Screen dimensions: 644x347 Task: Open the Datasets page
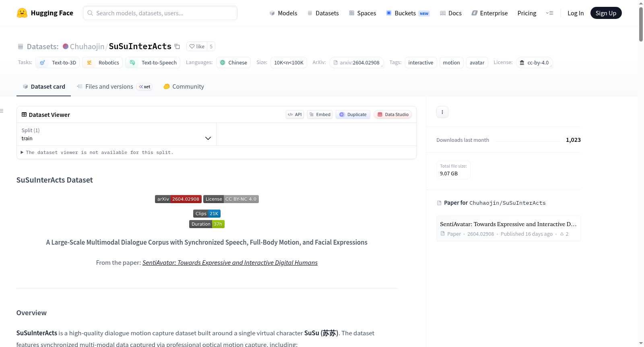coord(323,13)
